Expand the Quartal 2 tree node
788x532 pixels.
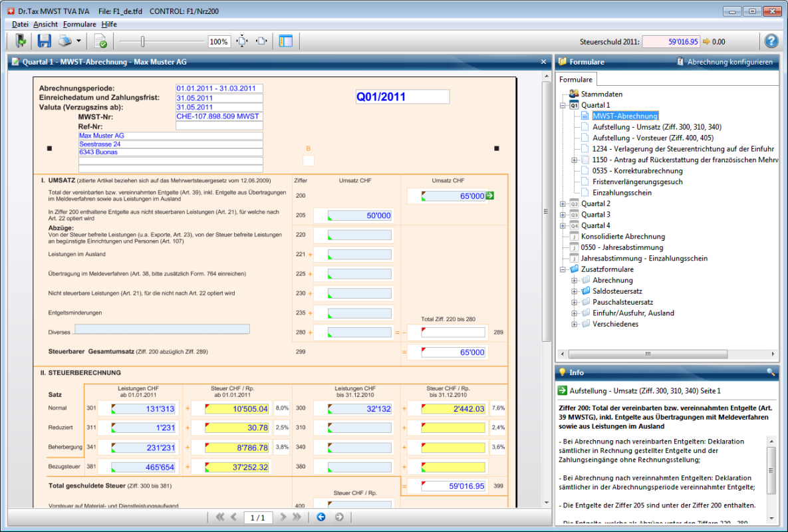[563, 204]
